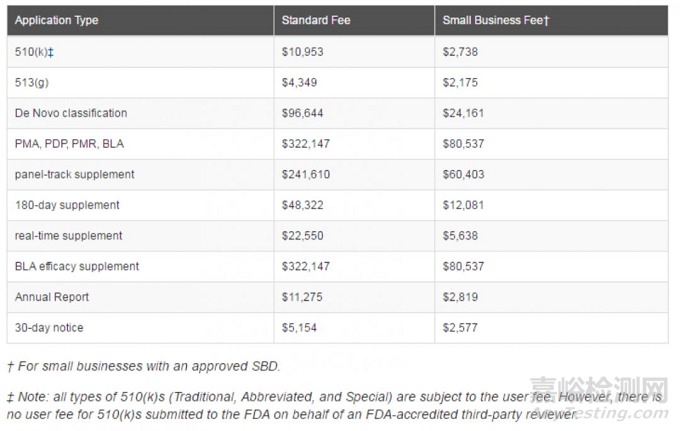Select the $2,738 small business fee
The image size is (680, 431).
pyautogui.click(x=461, y=51)
